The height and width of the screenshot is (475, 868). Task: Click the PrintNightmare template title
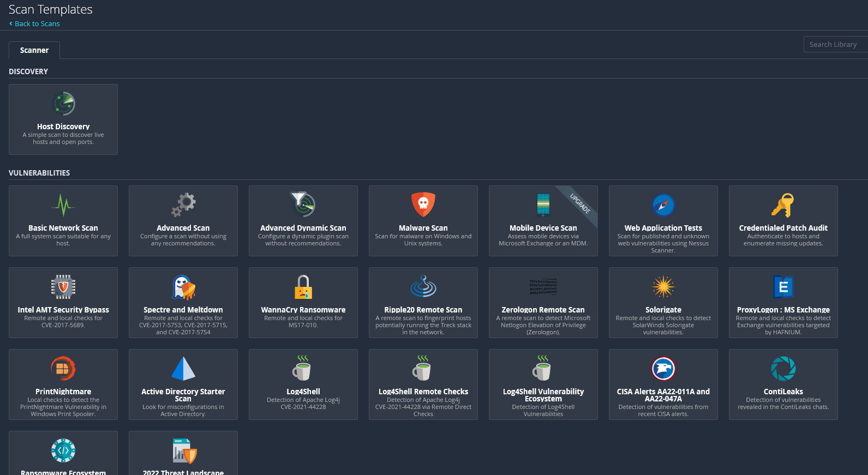pyautogui.click(x=63, y=392)
